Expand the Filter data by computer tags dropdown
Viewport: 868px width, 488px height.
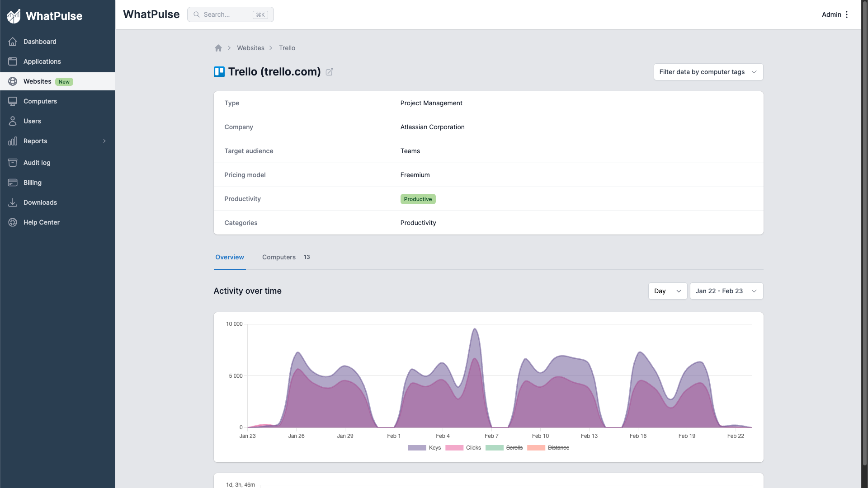[x=708, y=72]
